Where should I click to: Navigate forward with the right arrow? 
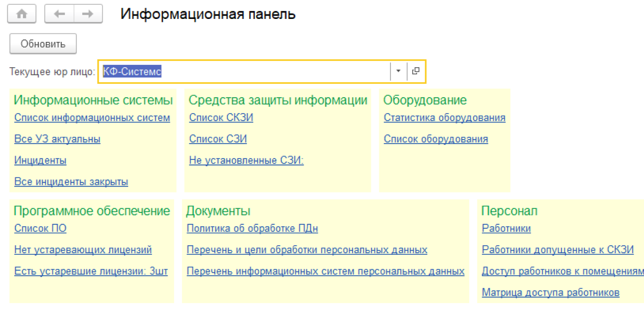pos(88,14)
